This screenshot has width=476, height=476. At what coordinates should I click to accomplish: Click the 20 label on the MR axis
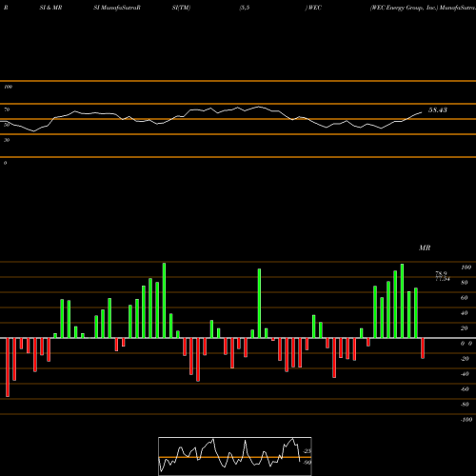tap(465, 328)
